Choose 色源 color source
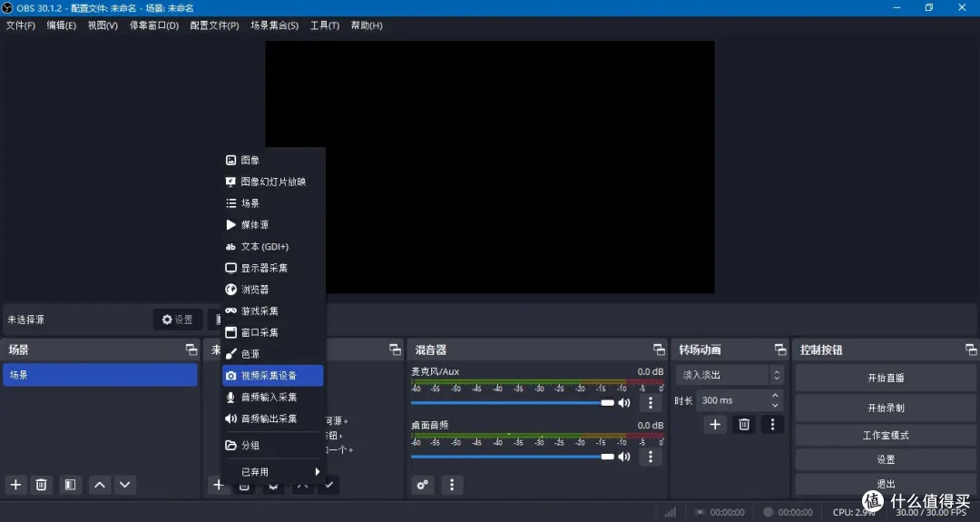 click(274, 354)
